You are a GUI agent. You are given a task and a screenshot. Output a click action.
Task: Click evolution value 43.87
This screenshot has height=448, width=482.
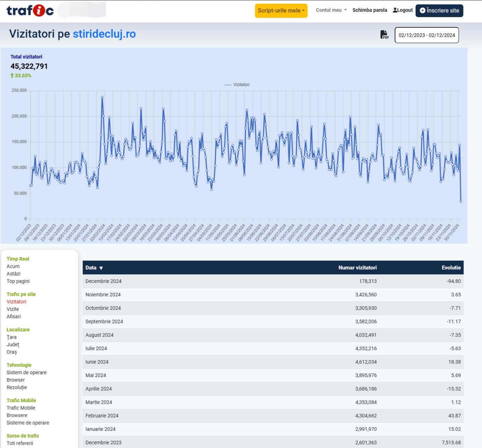[454, 416]
